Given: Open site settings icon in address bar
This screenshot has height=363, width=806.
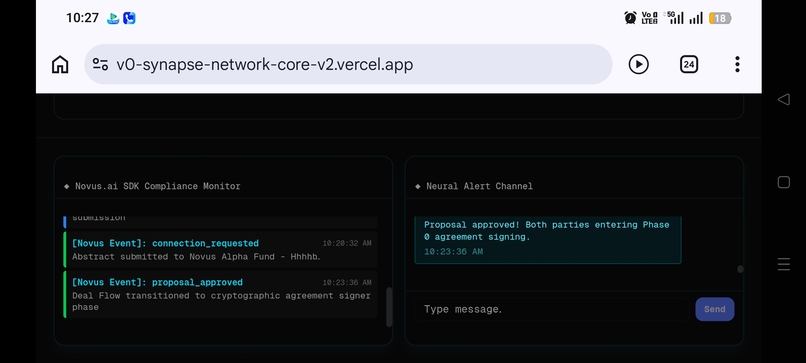Looking at the screenshot, I should coord(100,64).
